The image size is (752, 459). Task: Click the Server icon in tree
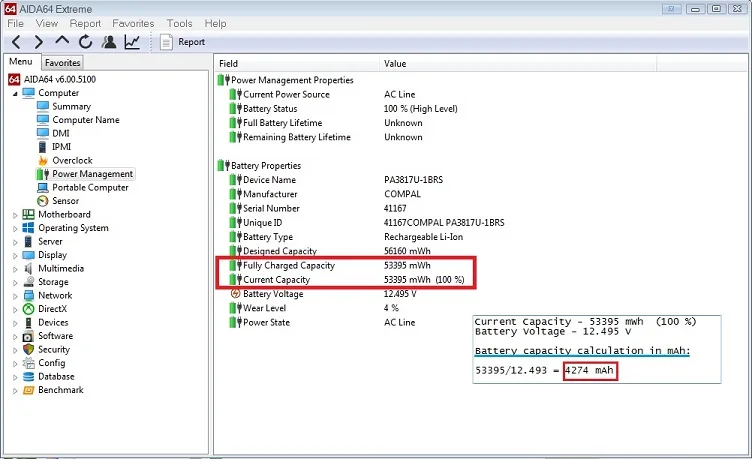28,241
